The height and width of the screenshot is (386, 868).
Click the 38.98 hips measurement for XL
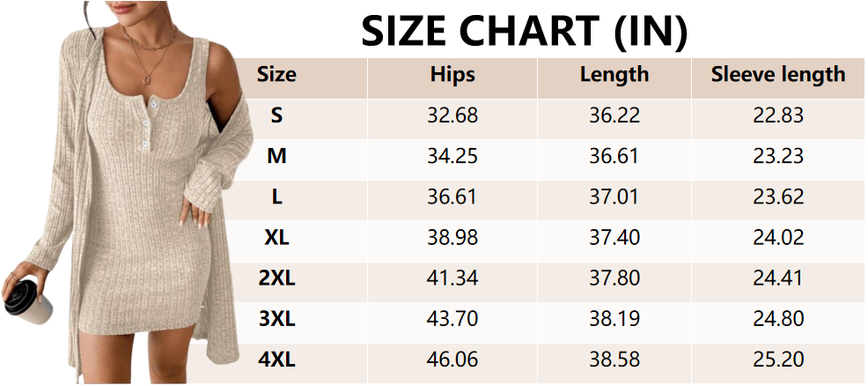[452, 238]
